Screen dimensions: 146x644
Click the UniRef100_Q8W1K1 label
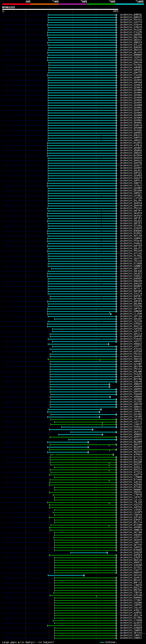tap(131, 407)
